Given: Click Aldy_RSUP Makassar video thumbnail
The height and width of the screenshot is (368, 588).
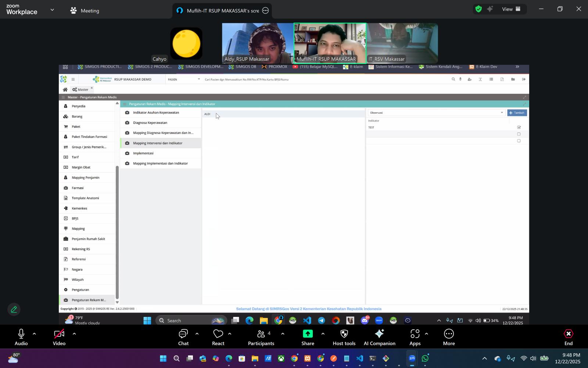Looking at the screenshot, I should 257,43.
